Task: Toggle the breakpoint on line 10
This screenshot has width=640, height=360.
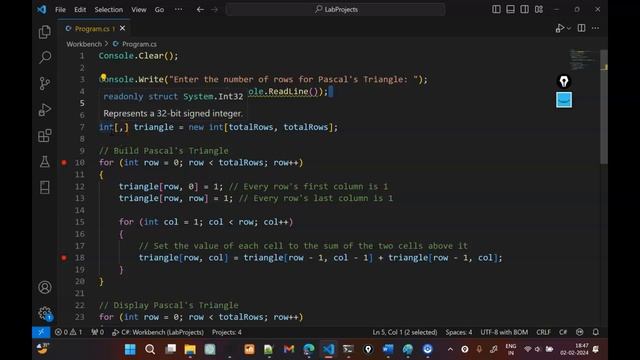Action: tap(64, 162)
